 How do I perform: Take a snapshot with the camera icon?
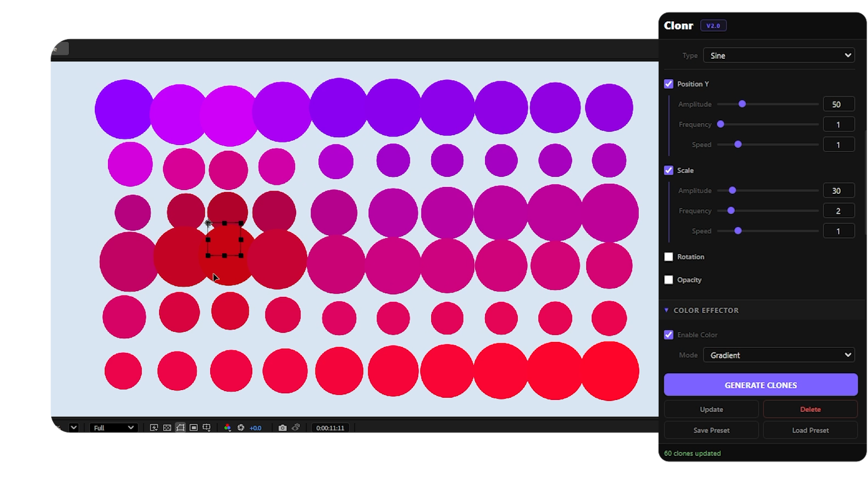283,427
